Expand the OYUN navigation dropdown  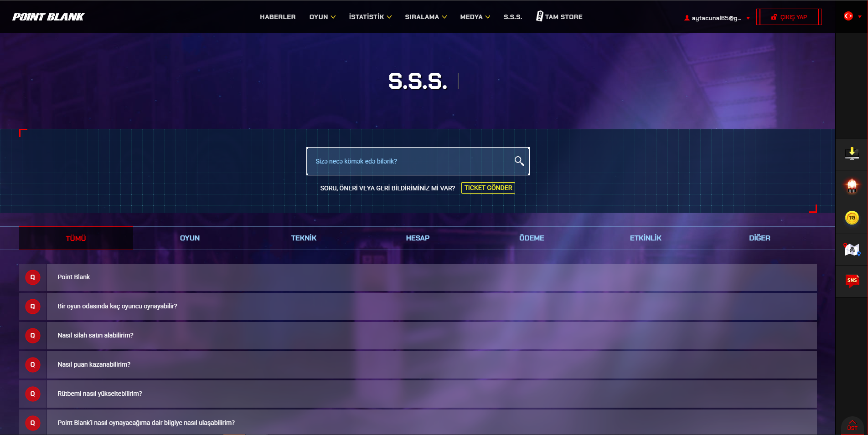(x=322, y=17)
